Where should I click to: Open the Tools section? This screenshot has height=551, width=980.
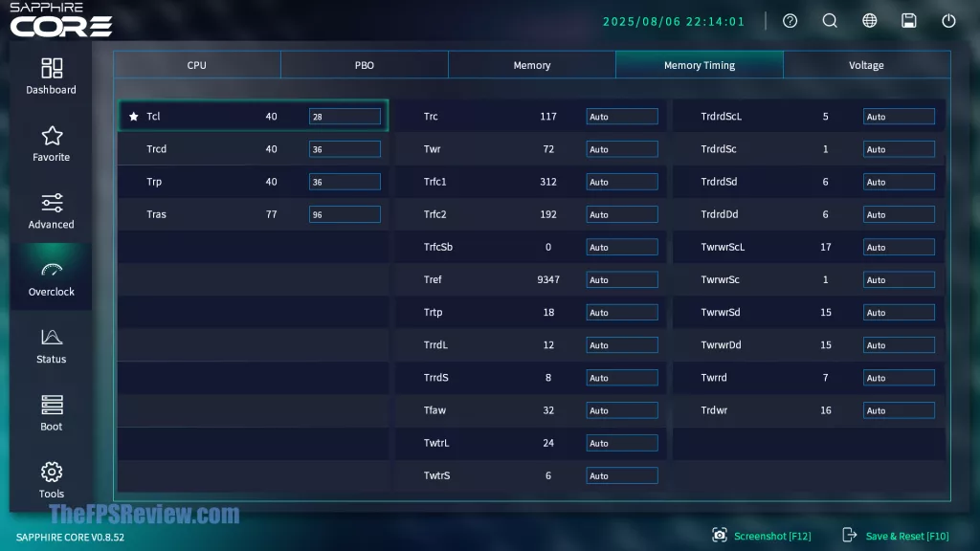click(52, 480)
